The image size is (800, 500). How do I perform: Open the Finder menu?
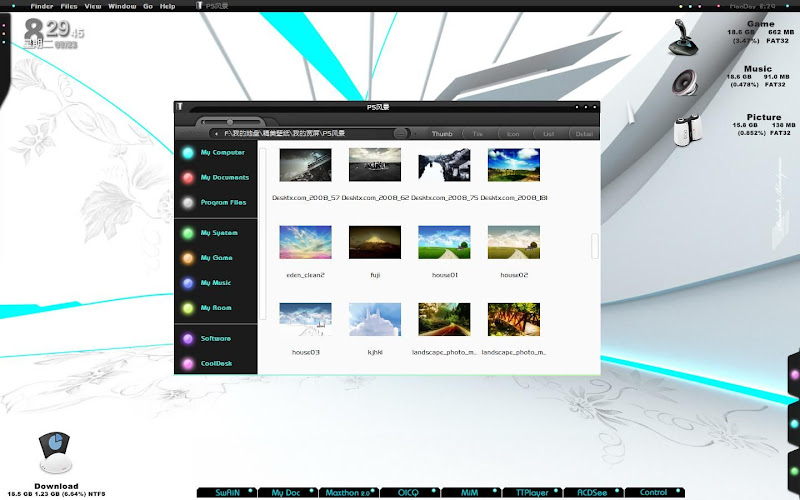(x=42, y=6)
